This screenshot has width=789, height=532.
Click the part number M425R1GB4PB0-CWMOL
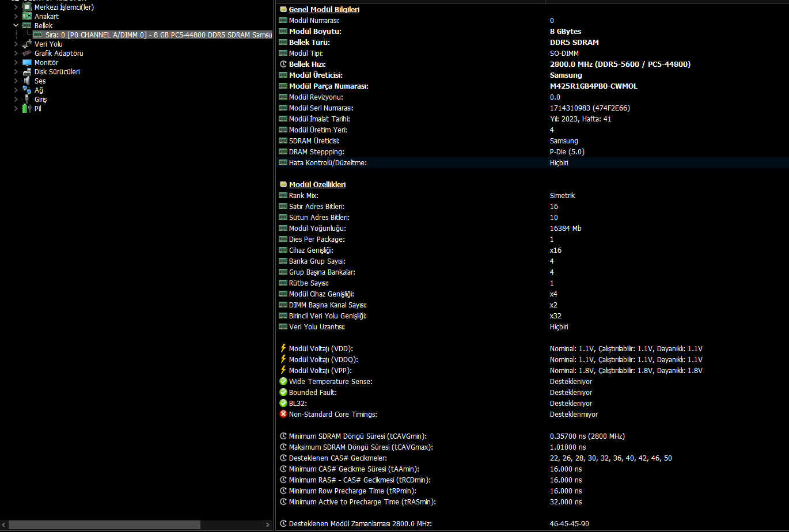pyautogui.click(x=594, y=86)
